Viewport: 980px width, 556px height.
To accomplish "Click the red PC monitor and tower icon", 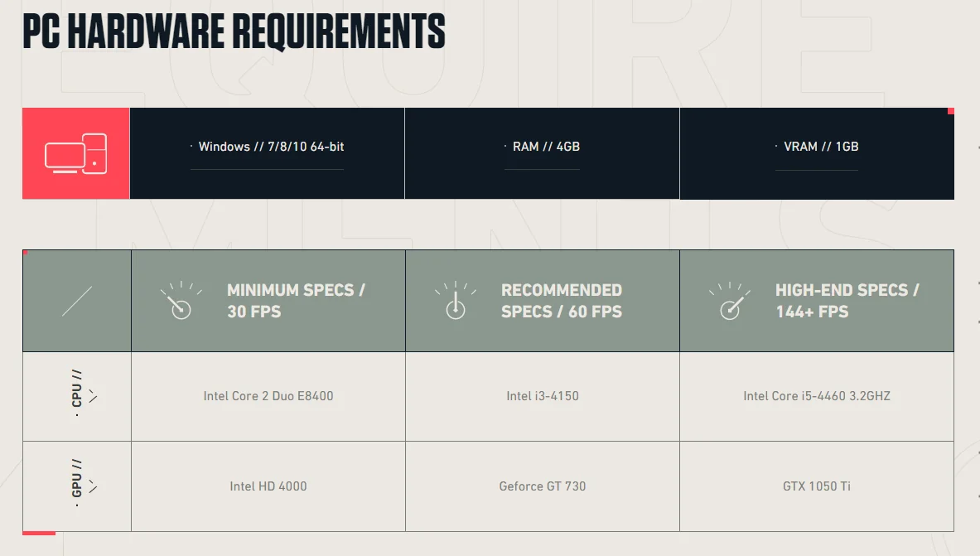I will pos(75,154).
